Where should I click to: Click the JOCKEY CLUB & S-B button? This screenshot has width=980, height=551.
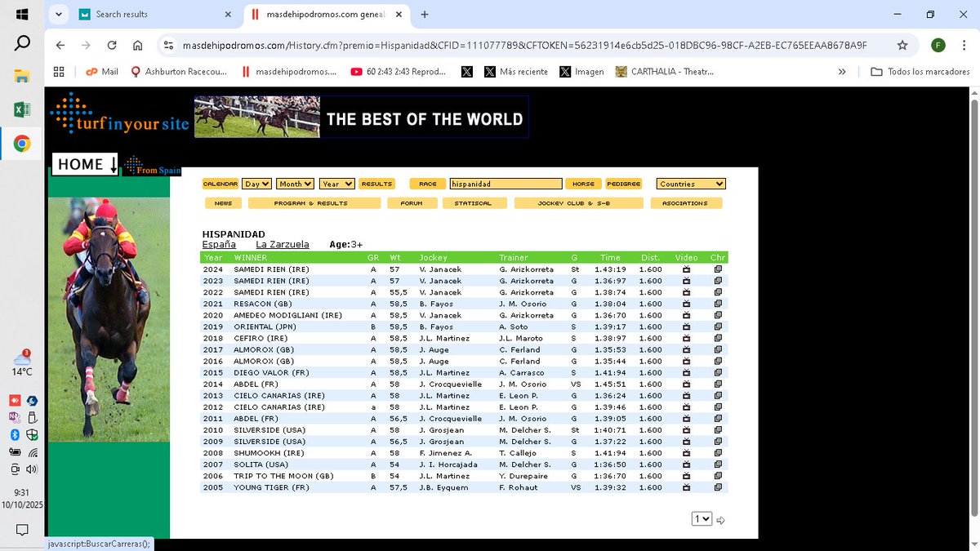pos(578,202)
